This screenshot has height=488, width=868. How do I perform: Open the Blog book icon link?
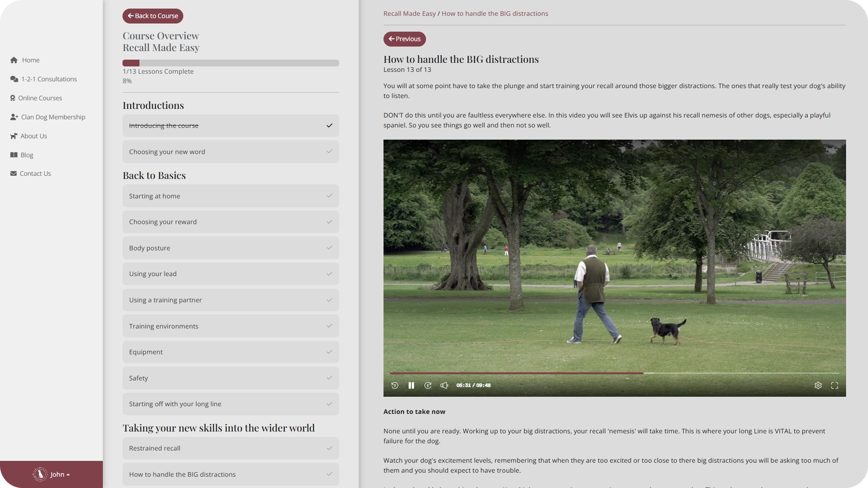[x=14, y=155]
